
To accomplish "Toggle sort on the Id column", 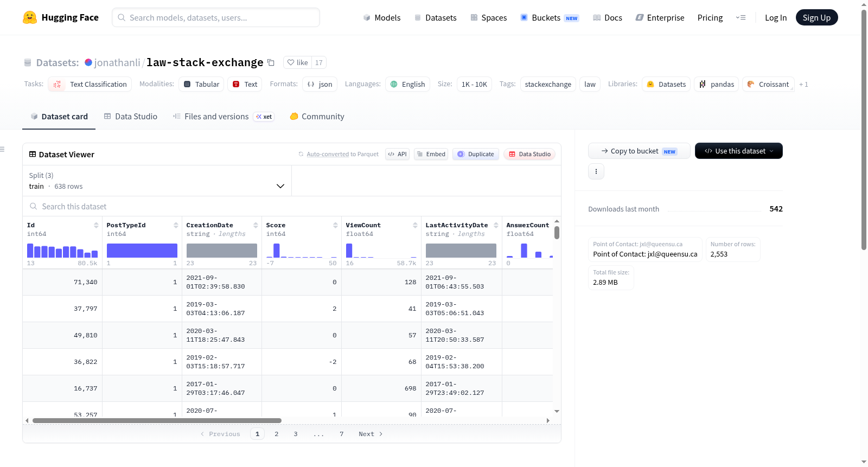I will pyautogui.click(x=96, y=225).
